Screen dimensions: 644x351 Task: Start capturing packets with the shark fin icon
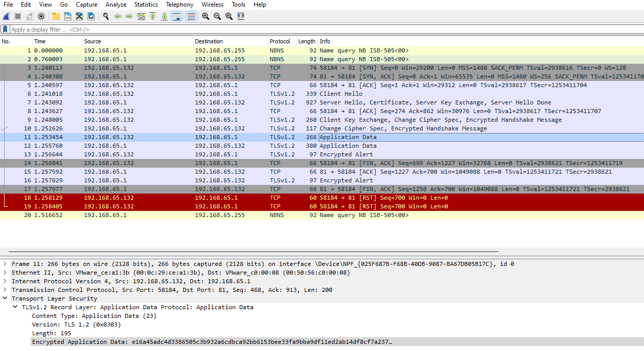coord(6,16)
